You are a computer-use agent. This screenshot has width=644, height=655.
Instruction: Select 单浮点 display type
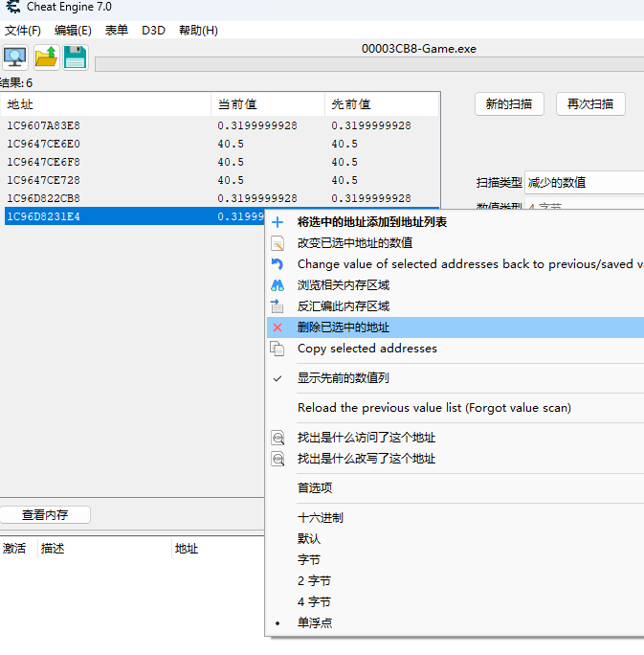(455, 623)
